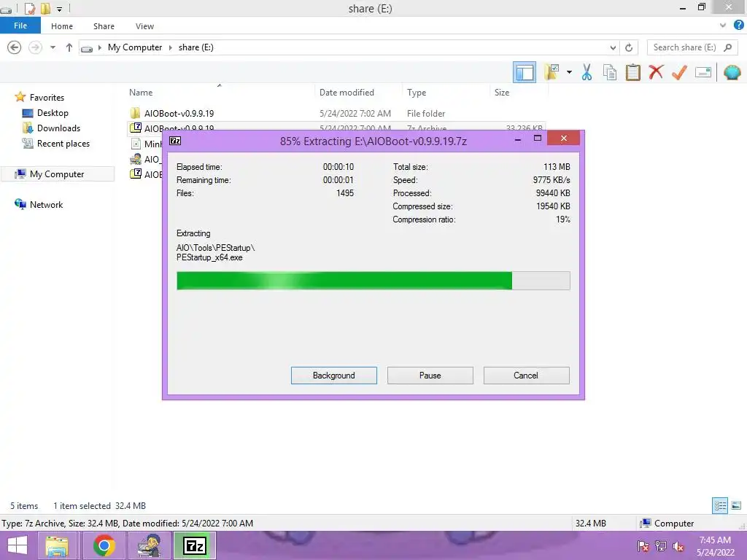Open the address bar history dropdown
The height and width of the screenshot is (560, 747).
613,47
